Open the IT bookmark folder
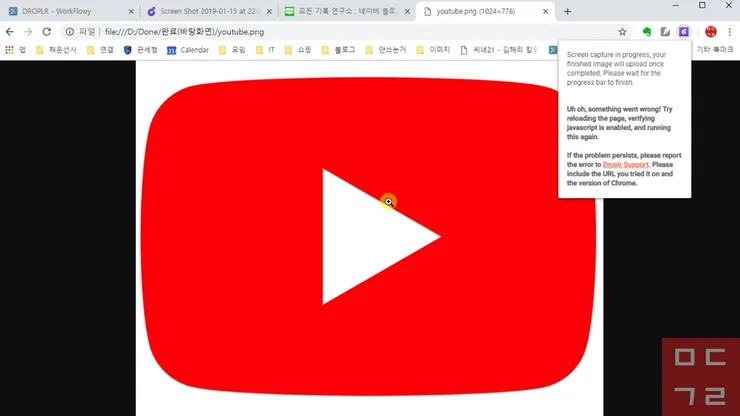The image size is (740, 416). (265, 50)
